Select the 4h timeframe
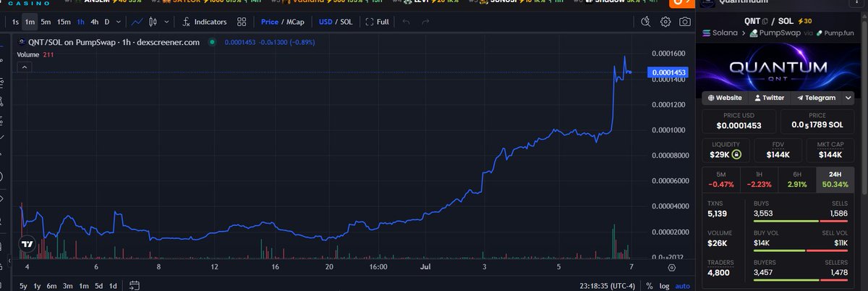The width and height of the screenshot is (868, 291). coord(95,22)
